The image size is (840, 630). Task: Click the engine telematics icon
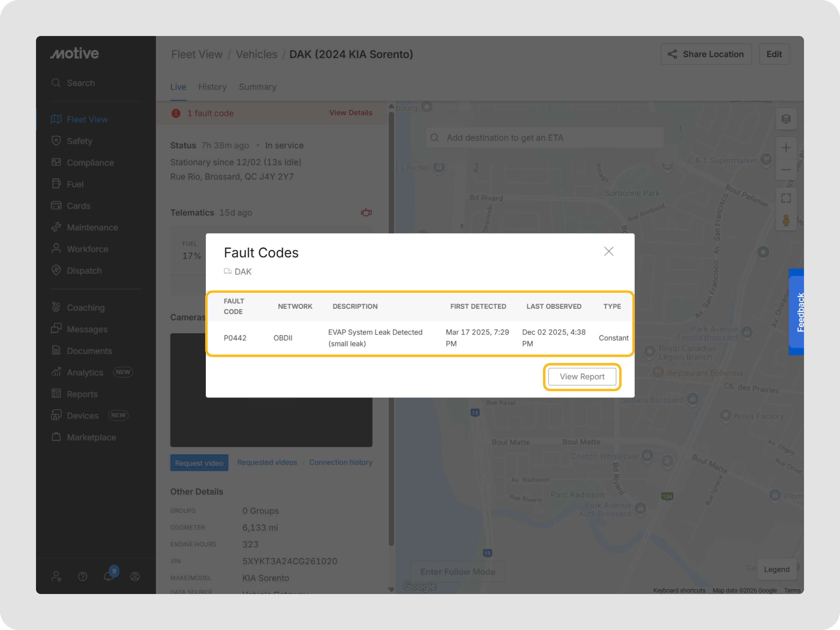[366, 213]
